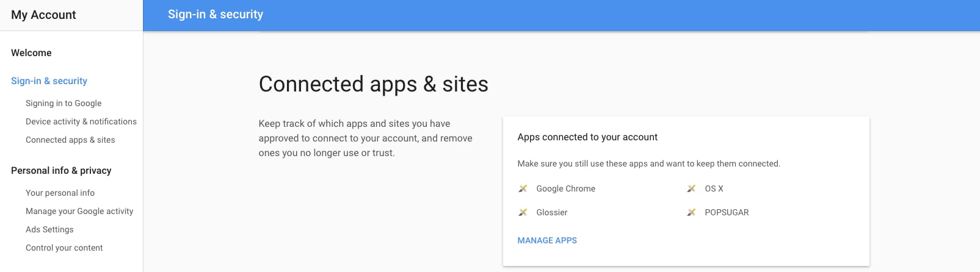This screenshot has width=980, height=272.
Task: Click the icon beside OS X
Action: [x=691, y=188]
